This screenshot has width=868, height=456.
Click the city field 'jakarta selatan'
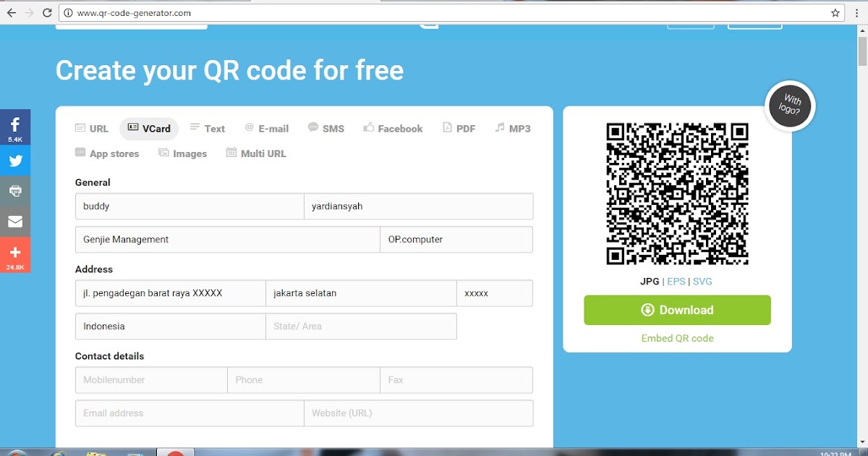pyautogui.click(x=361, y=293)
